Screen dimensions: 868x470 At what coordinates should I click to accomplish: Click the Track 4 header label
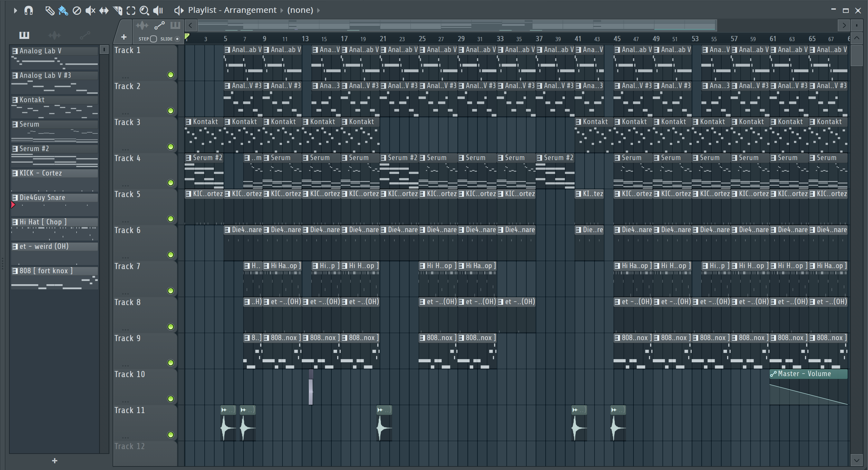pyautogui.click(x=127, y=158)
